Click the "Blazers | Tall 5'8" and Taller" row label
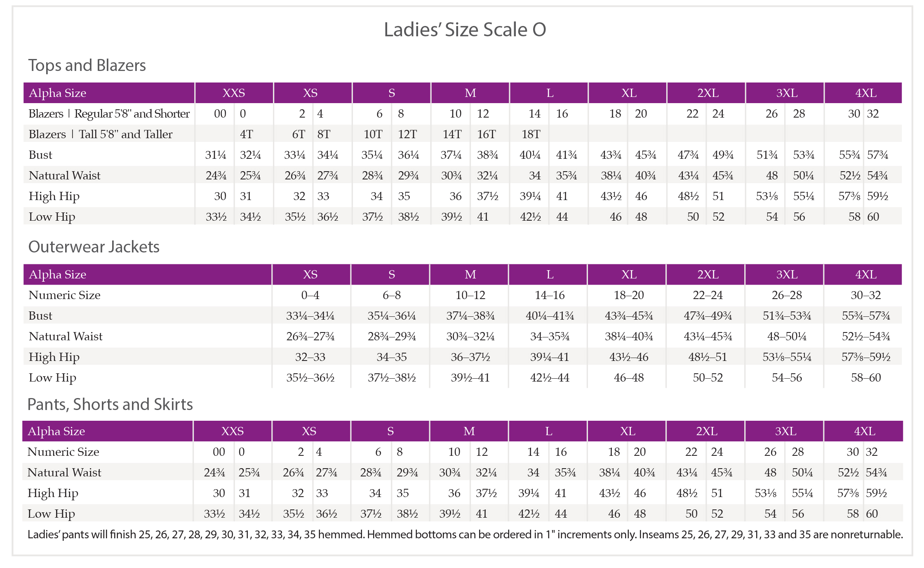 (101, 134)
